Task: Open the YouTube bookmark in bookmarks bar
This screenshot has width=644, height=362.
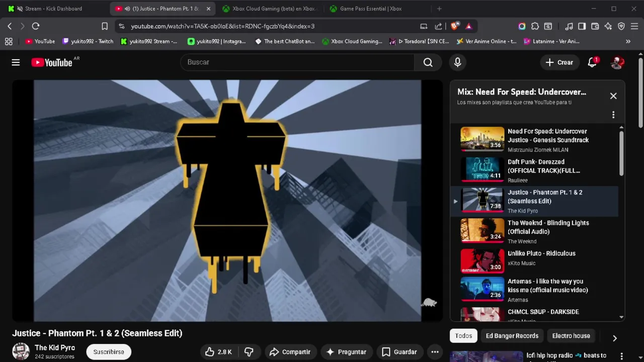Action: point(40,41)
